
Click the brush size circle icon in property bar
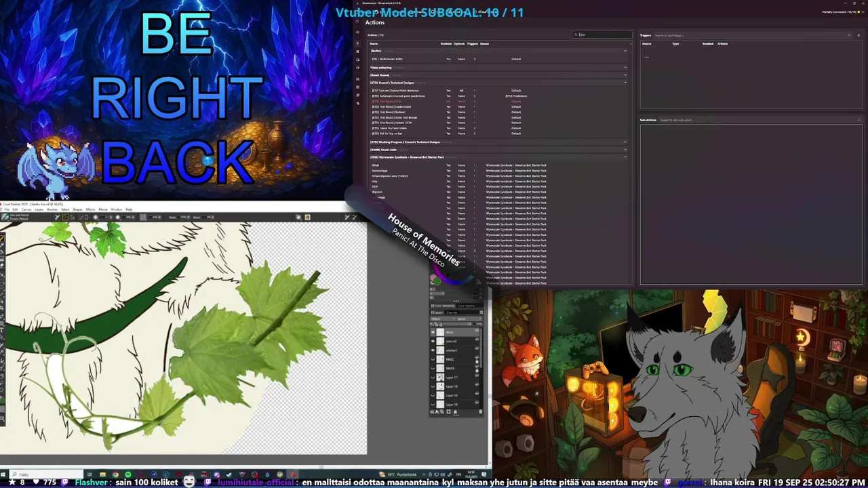[x=95, y=217]
